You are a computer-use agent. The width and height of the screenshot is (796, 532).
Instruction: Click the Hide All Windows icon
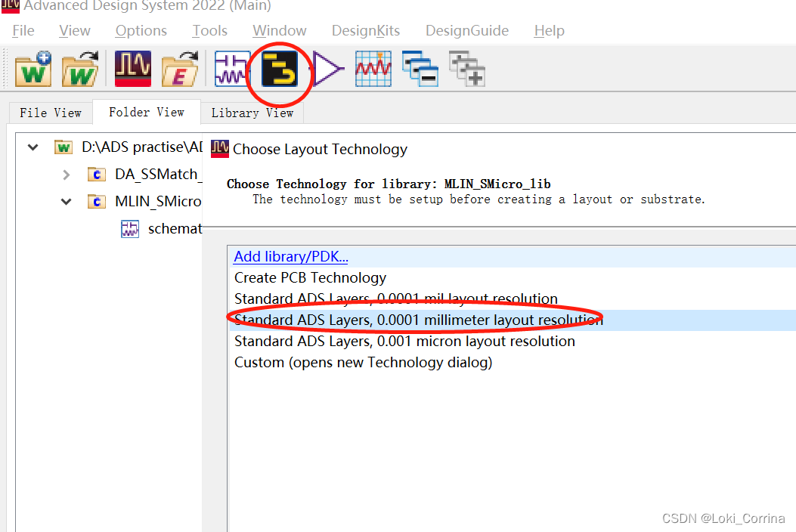420,69
